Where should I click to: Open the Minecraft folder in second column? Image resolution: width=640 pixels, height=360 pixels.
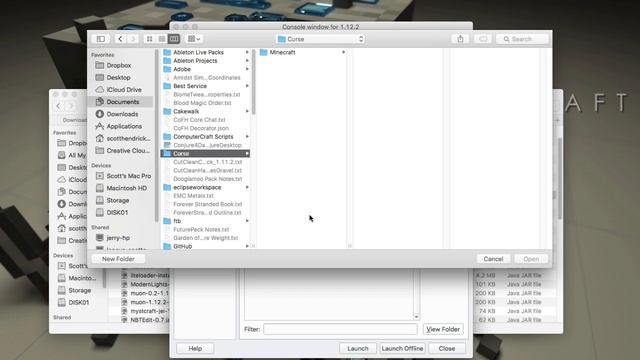point(282,52)
